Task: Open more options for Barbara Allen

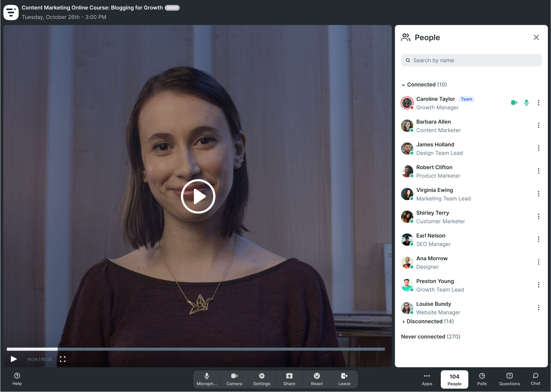Action: (x=538, y=125)
